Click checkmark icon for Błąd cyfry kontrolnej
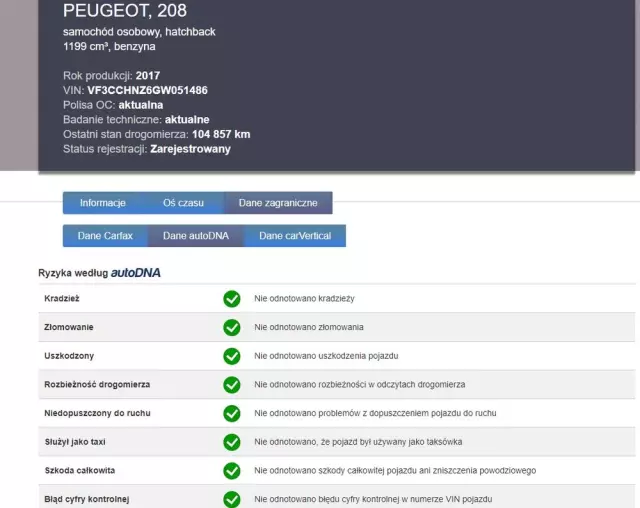The image size is (640, 508). (x=232, y=499)
